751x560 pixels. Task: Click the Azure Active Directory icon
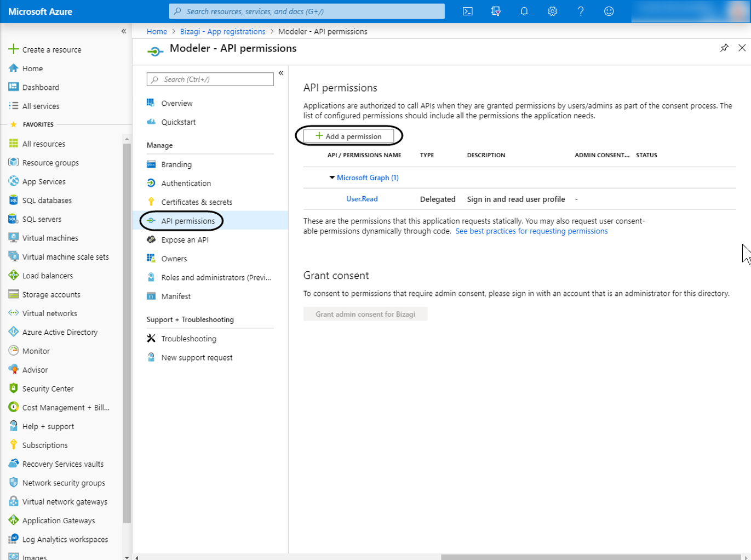[x=14, y=332]
